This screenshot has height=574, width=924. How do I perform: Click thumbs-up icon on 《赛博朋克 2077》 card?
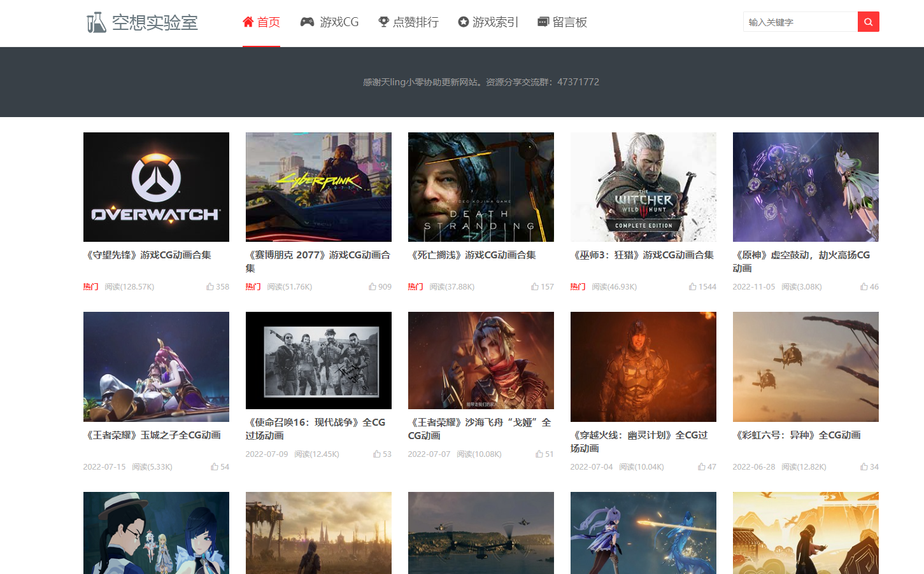point(372,287)
